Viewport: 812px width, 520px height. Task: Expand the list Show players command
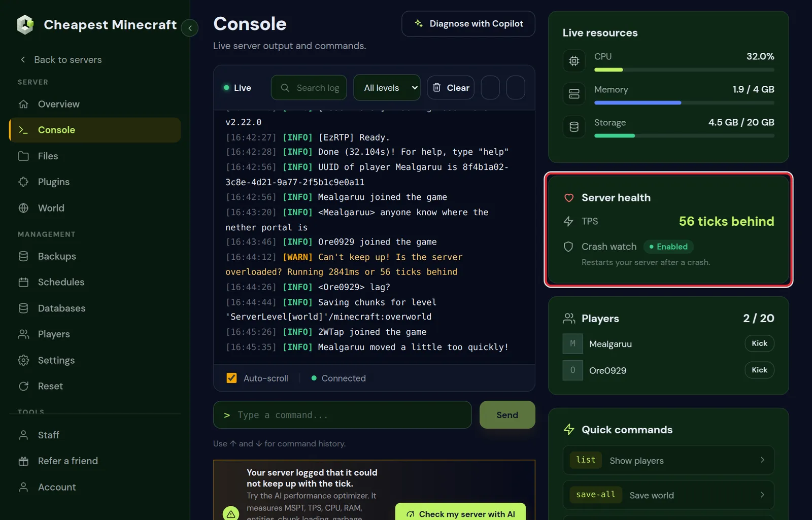[x=668, y=460]
